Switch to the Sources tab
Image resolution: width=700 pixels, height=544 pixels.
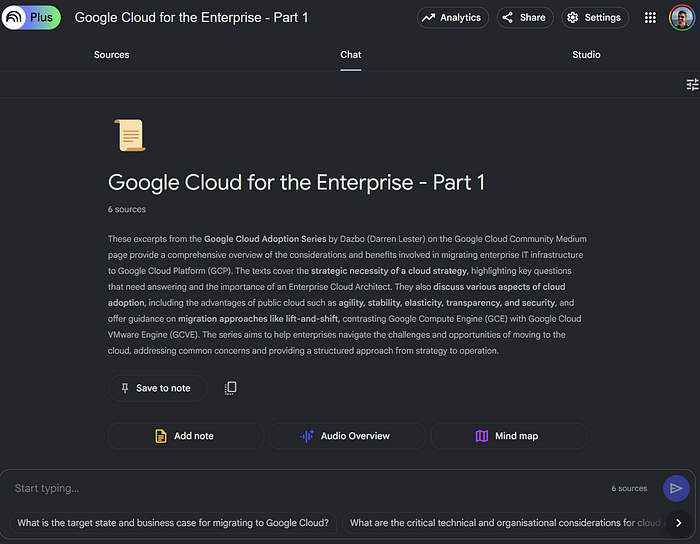click(x=111, y=54)
